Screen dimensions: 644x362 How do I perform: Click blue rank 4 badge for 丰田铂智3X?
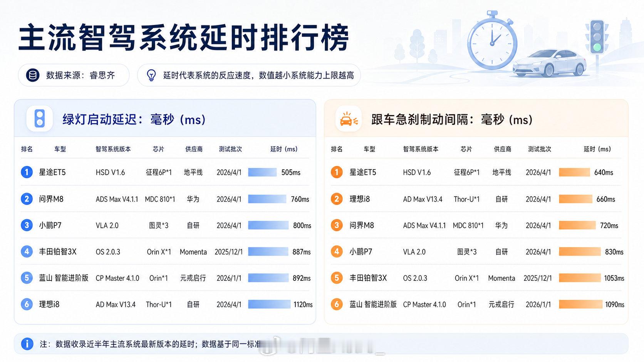[x=27, y=252]
